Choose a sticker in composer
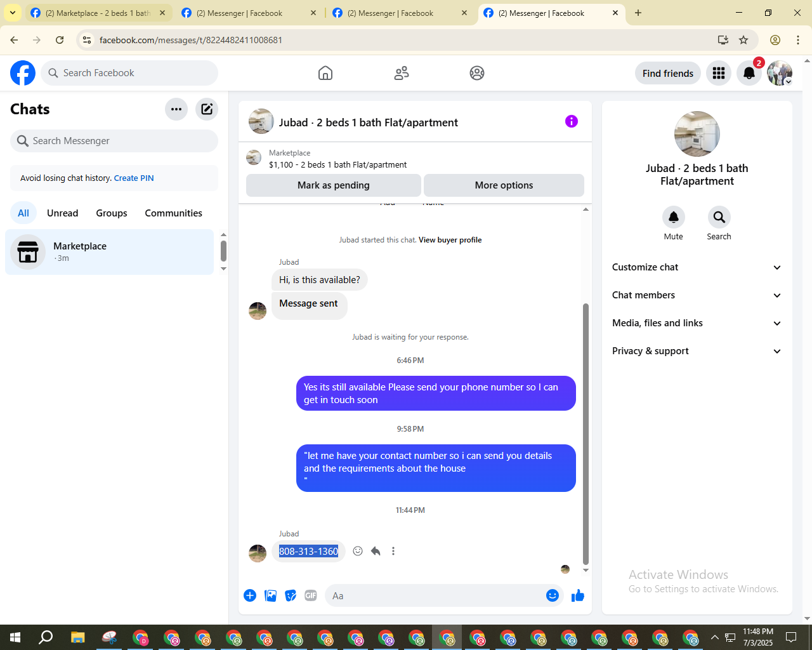The image size is (812, 650). point(291,595)
